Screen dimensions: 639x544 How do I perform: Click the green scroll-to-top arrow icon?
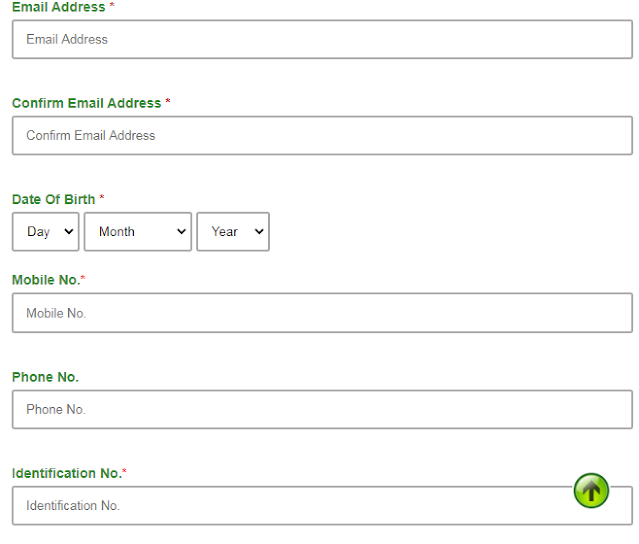point(591,490)
